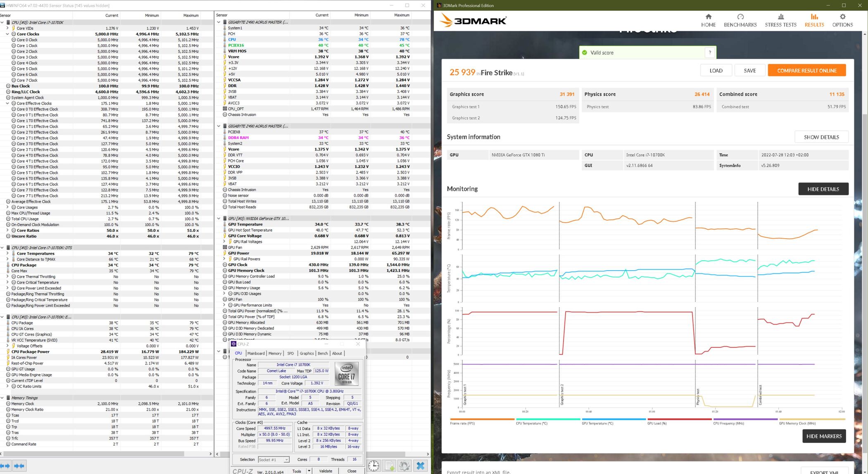Click HIDE DETAILS in Monitoring
The width and height of the screenshot is (868, 474).
click(x=823, y=189)
